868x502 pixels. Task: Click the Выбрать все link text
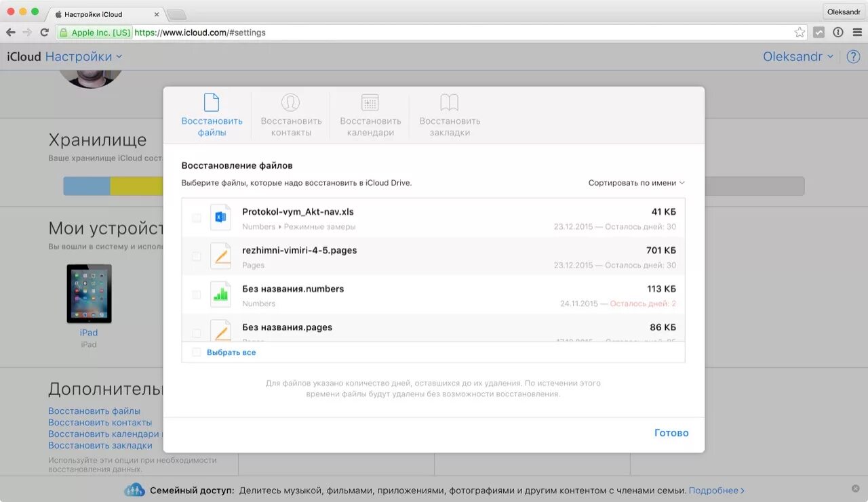[x=231, y=352]
